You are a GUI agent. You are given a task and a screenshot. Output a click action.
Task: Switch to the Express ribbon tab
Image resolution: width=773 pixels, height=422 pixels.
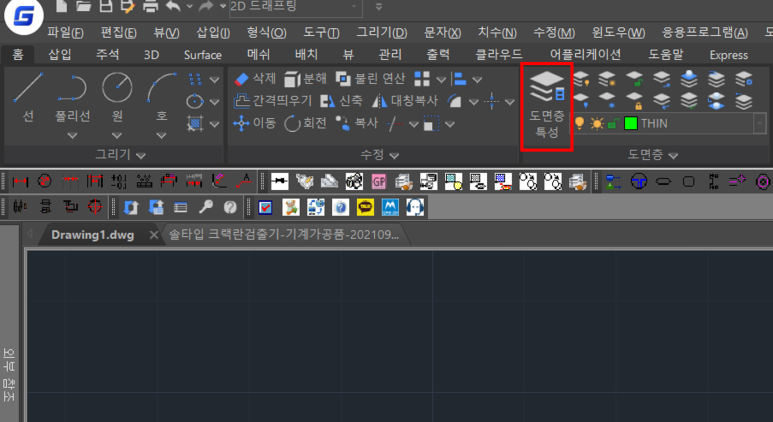point(729,54)
